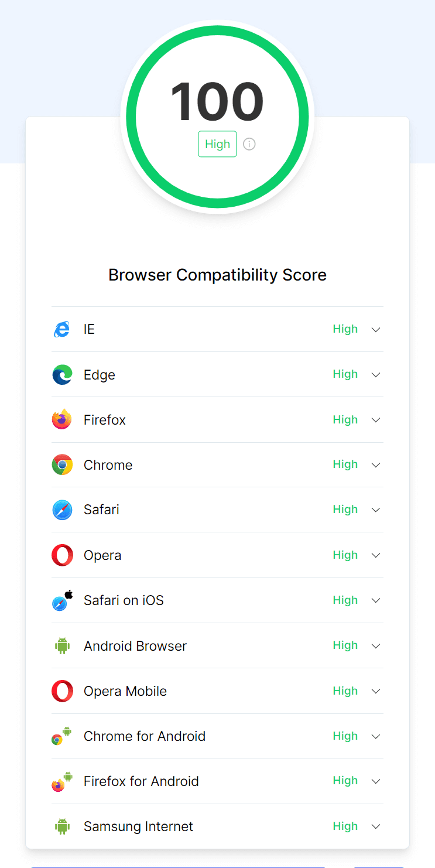Click the Opera browser icon
This screenshot has height=868, width=435.
62,555
